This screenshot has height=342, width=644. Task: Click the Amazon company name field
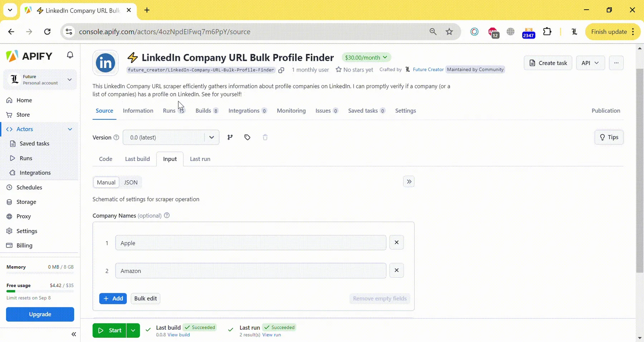(x=251, y=271)
